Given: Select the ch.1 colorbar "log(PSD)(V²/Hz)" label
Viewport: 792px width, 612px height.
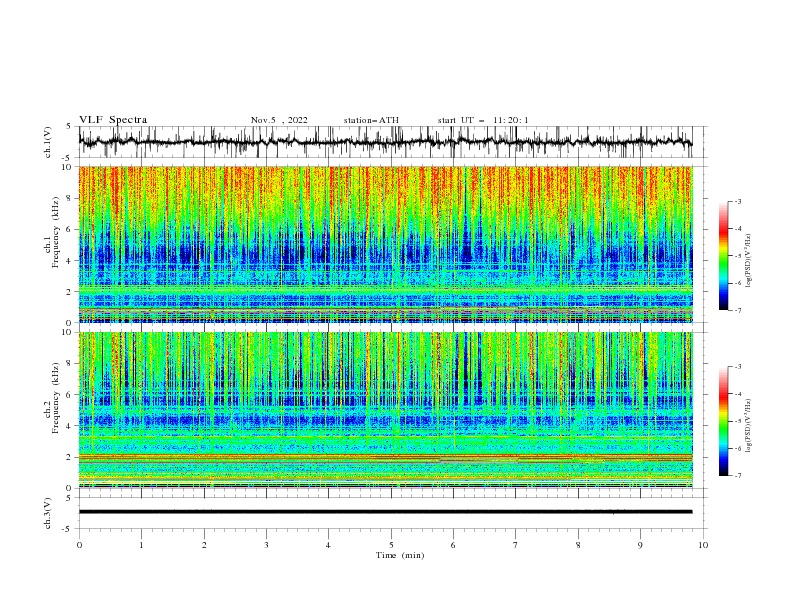Looking at the screenshot, I should tap(748, 261).
